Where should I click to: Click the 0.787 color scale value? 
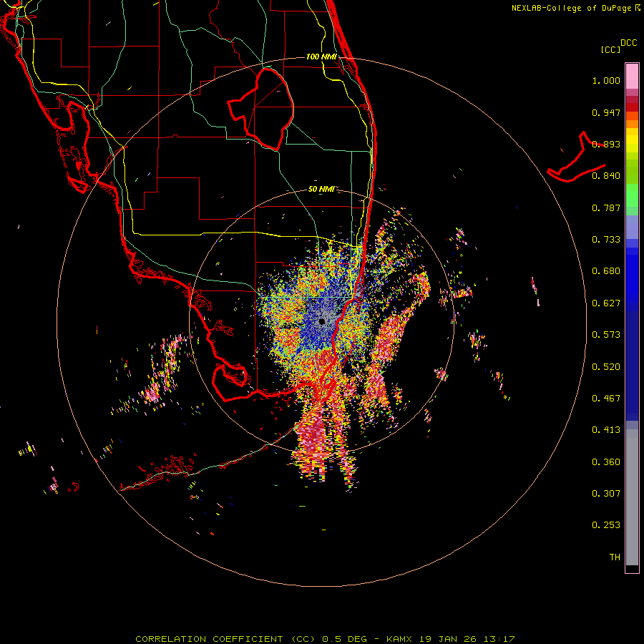(606, 208)
